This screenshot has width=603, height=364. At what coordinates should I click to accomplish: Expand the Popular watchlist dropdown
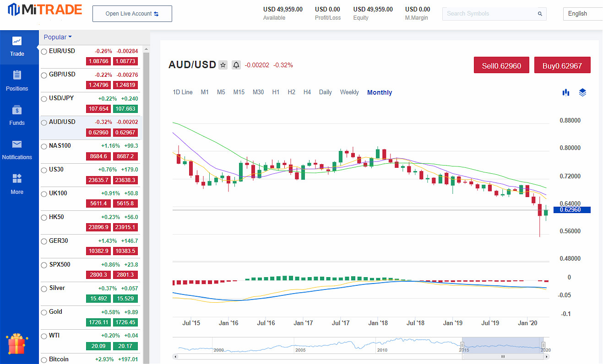click(58, 37)
